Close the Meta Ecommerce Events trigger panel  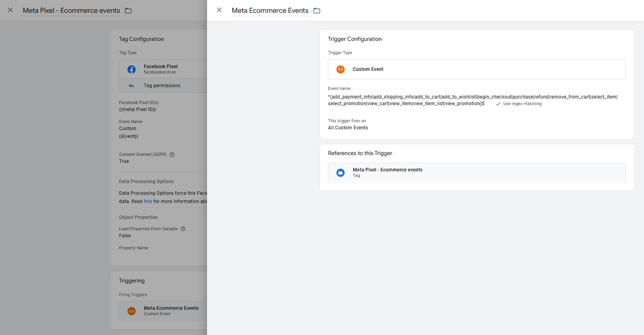[219, 10]
